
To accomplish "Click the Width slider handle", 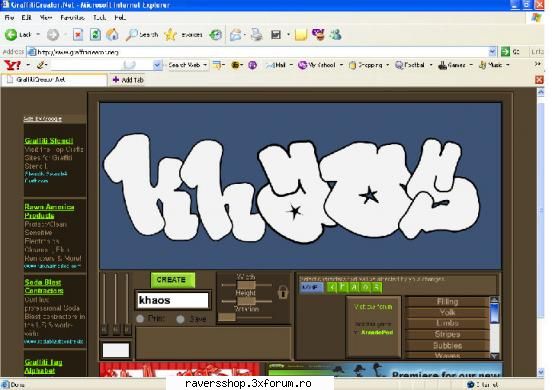I will tap(246, 284).
